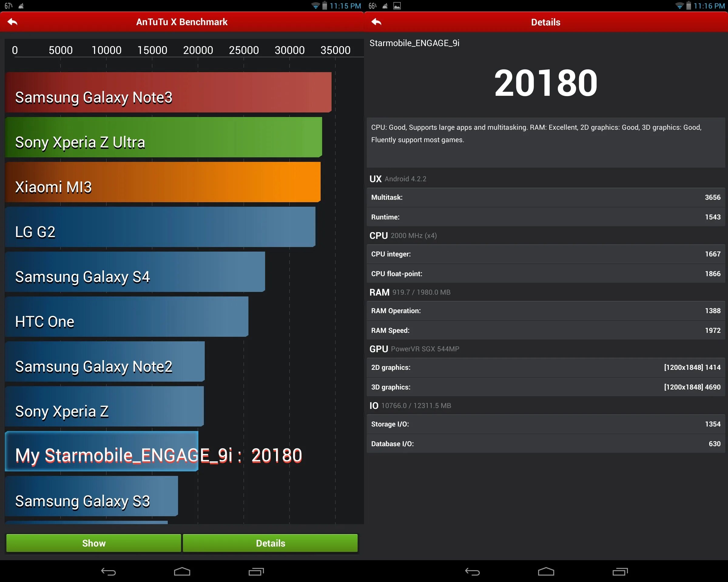728x582 pixels.
Task: Open recent apps on left screen
Action: 256,571
